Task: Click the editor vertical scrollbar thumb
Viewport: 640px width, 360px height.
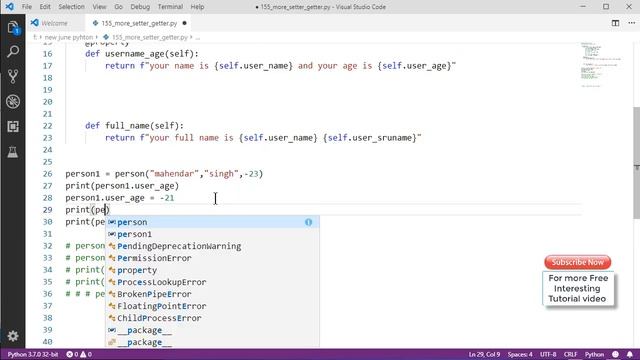Action: point(636,163)
